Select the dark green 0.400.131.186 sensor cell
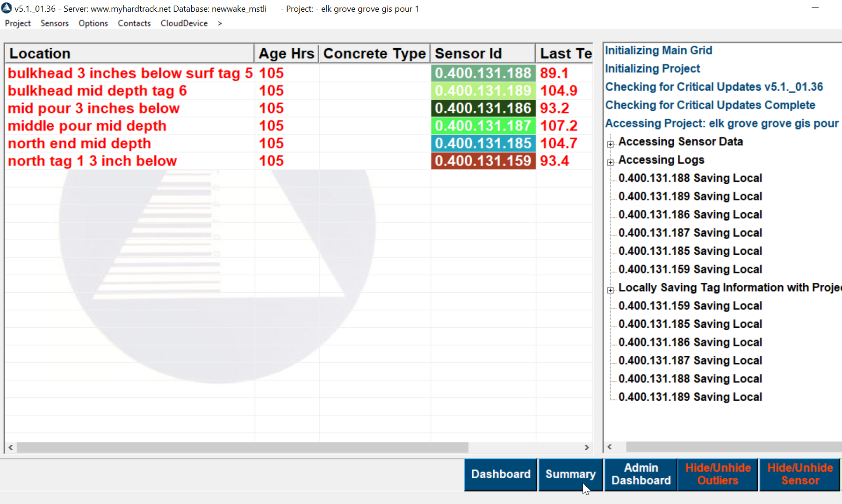Image resolution: width=842 pixels, height=504 pixels. (x=483, y=108)
